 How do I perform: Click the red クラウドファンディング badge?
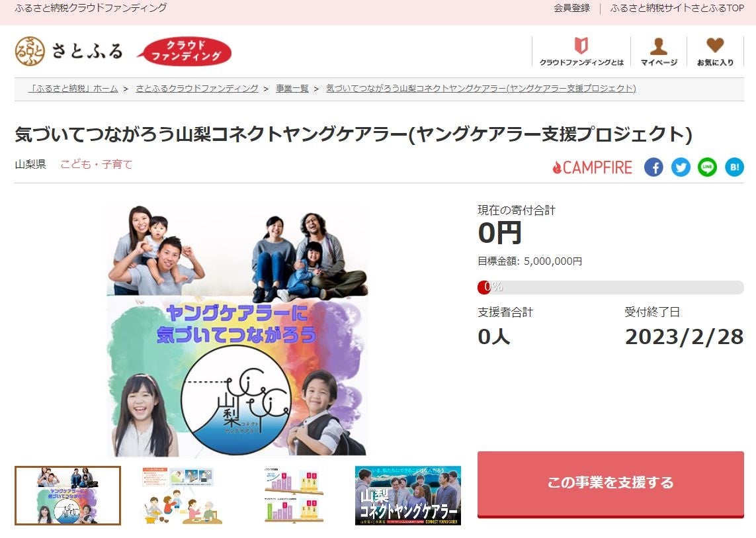point(185,51)
